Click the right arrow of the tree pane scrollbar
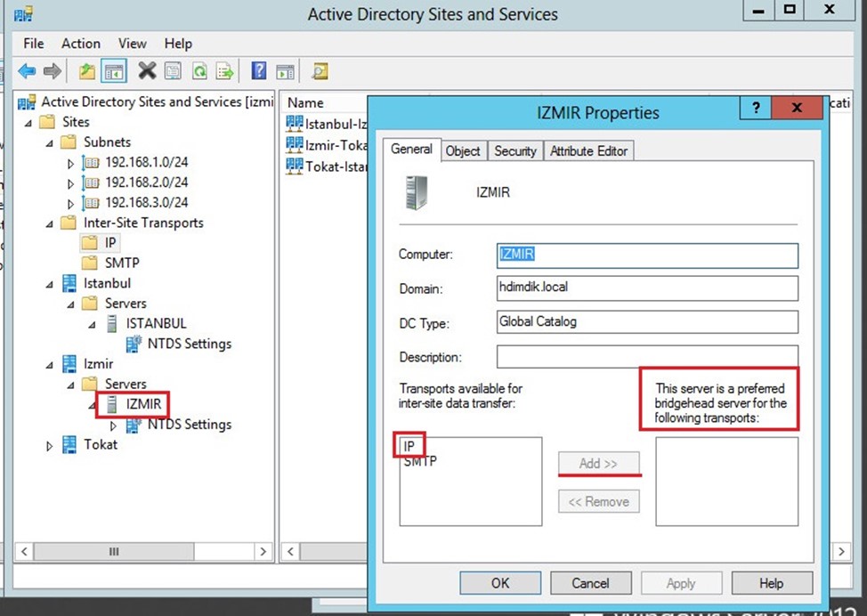 pyautogui.click(x=263, y=551)
